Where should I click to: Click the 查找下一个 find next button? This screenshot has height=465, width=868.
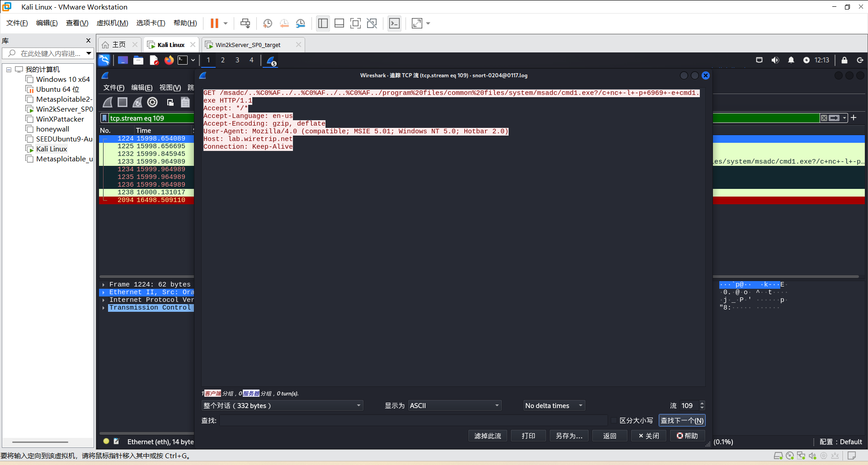coord(682,421)
